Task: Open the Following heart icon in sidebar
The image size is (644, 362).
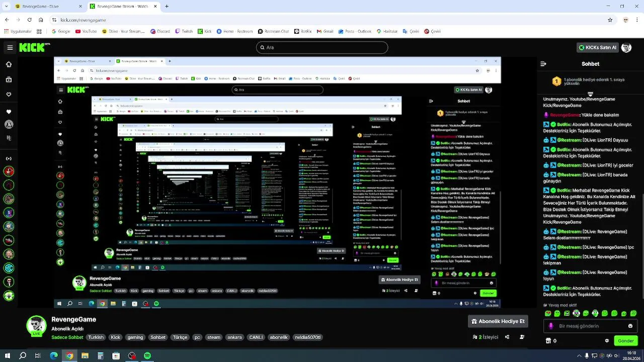Action: click(x=9, y=95)
